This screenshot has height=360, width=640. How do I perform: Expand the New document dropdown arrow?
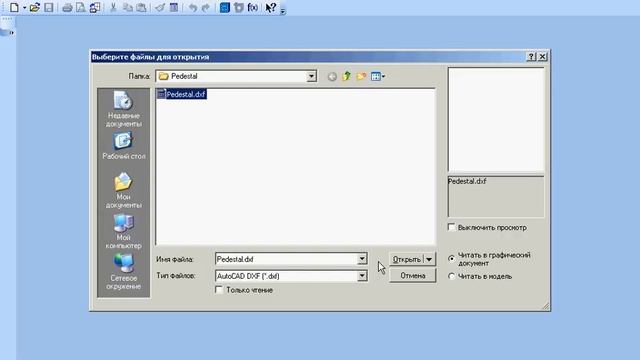pyautogui.click(x=24, y=8)
